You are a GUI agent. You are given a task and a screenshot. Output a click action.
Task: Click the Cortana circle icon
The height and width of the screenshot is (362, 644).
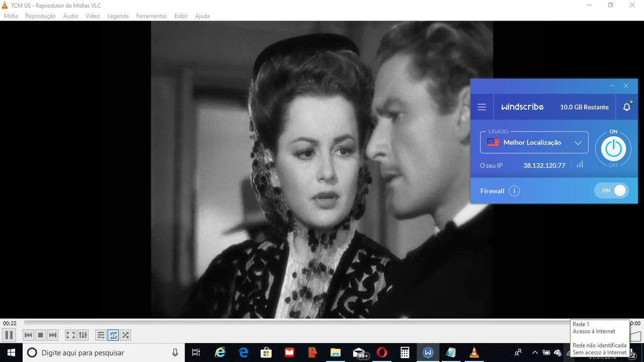[32, 352]
